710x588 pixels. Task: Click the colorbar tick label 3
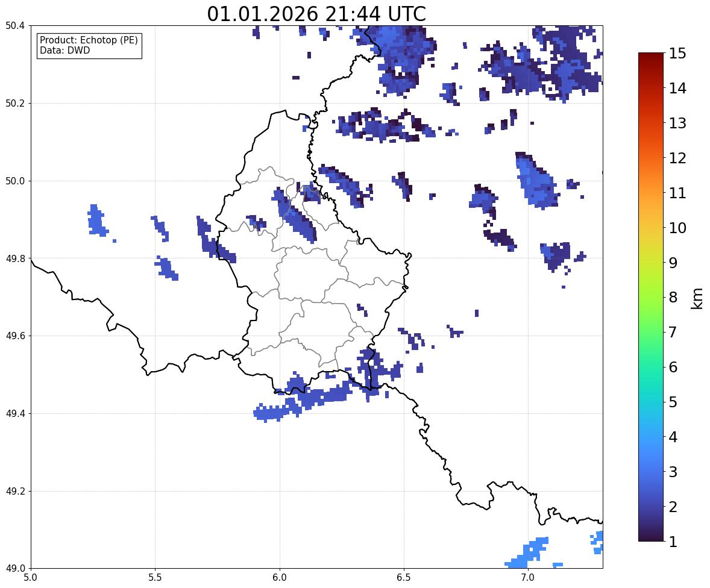point(673,472)
